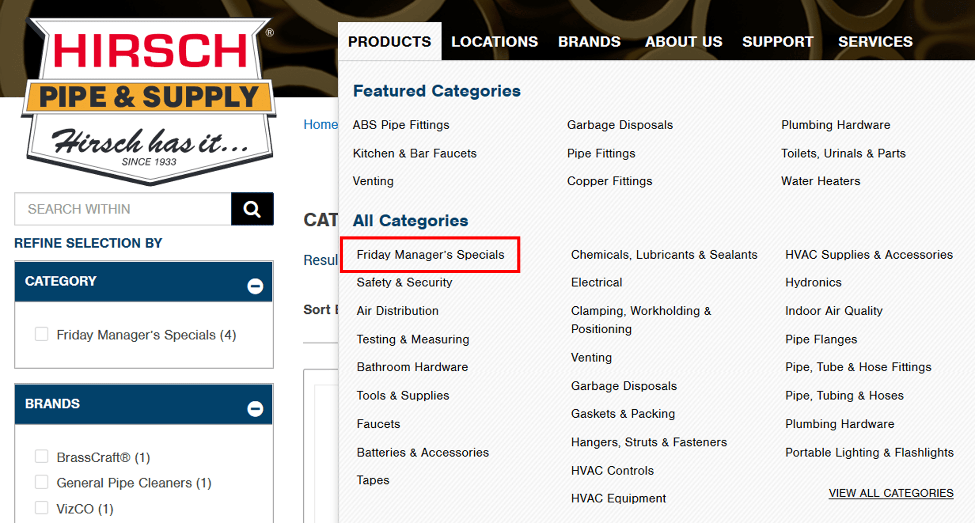Viewport: 979px width, 527px height.
Task: Choose Portable Lighting & Flashlights category
Action: coord(868,453)
